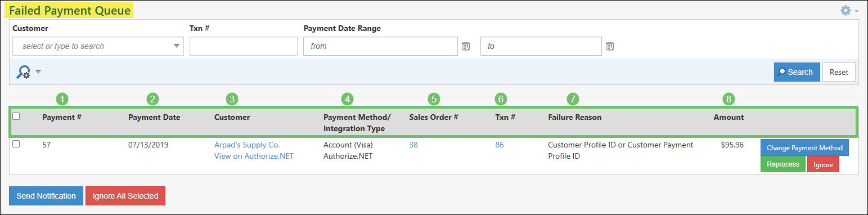This screenshot has height=215, width=868.
Task: Focus the 'from' payment date field
Action: 380,46
